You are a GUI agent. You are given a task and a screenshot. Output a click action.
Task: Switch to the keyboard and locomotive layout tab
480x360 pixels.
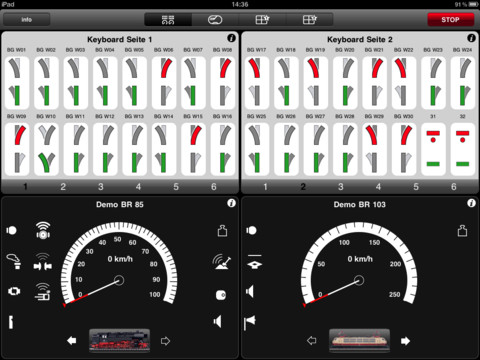point(168,20)
